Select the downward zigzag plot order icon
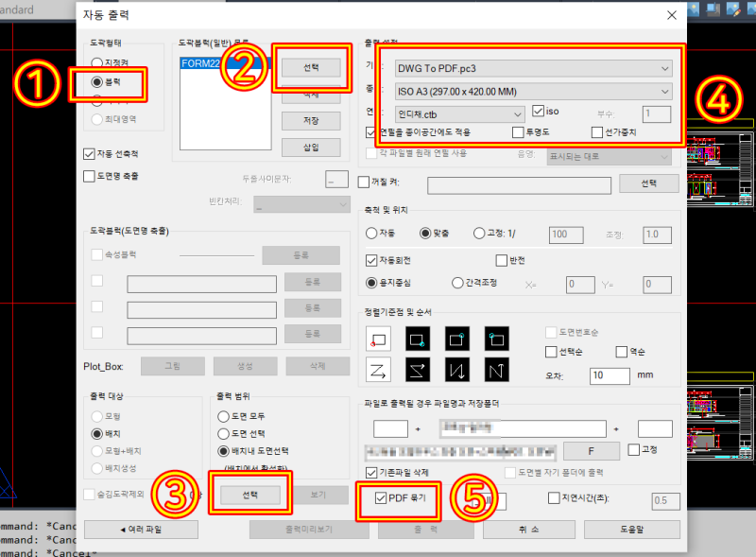Image resolution: width=756 pixels, height=557 pixels. [x=457, y=369]
